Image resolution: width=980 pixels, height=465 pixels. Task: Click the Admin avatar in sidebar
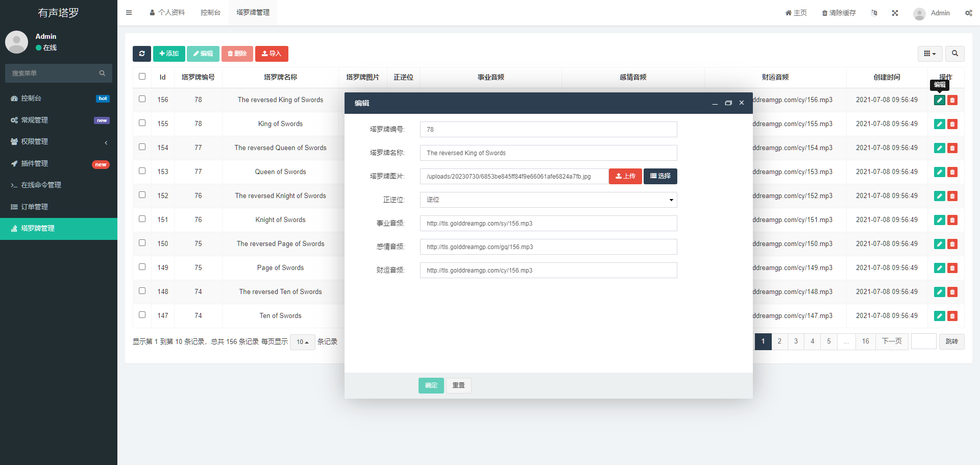(x=16, y=42)
